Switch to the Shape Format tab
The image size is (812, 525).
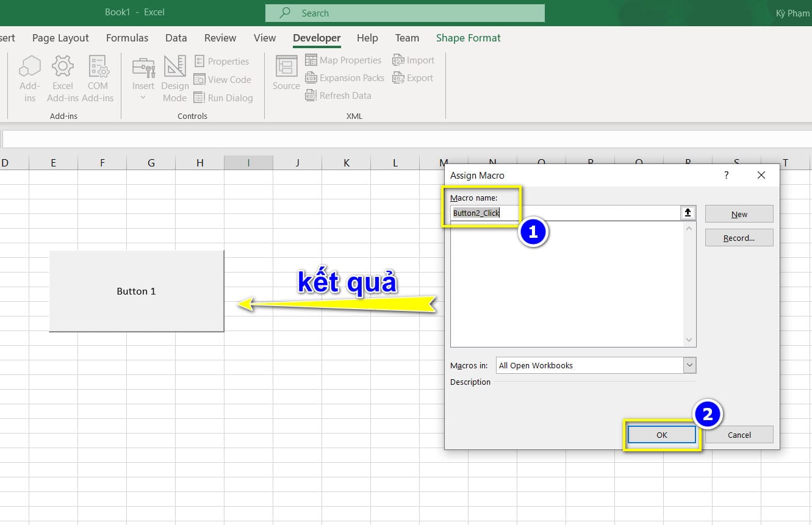(x=468, y=38)
